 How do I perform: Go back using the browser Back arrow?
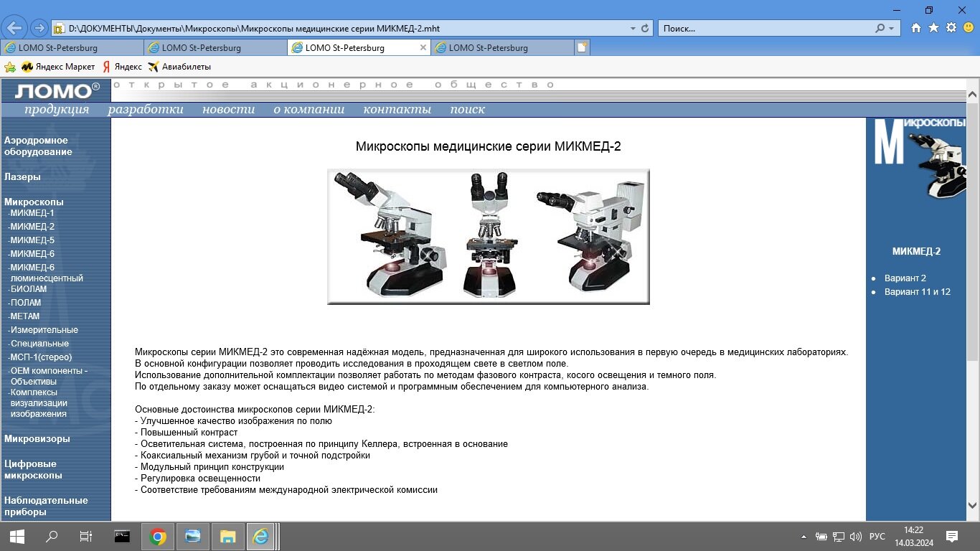coord(14,28)
